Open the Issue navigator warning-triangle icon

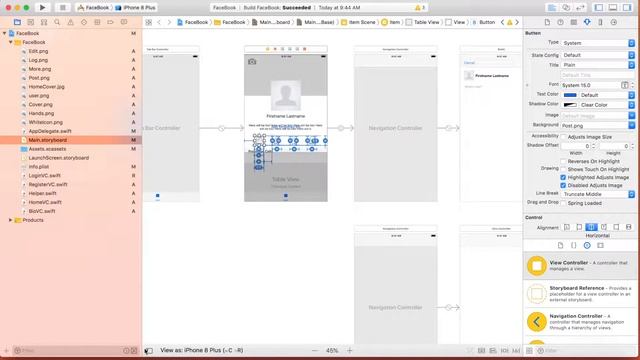coord(71,22)
